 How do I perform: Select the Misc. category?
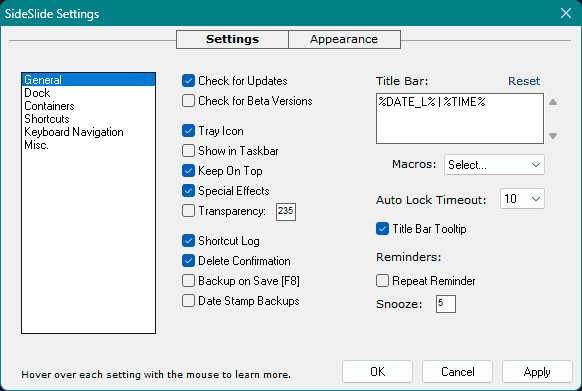coord(88,145)
